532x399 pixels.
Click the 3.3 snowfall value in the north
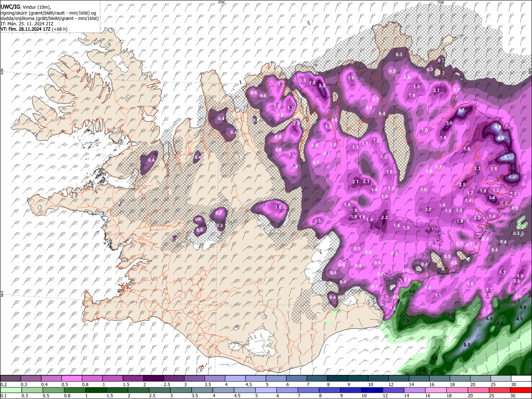point(322,86)
